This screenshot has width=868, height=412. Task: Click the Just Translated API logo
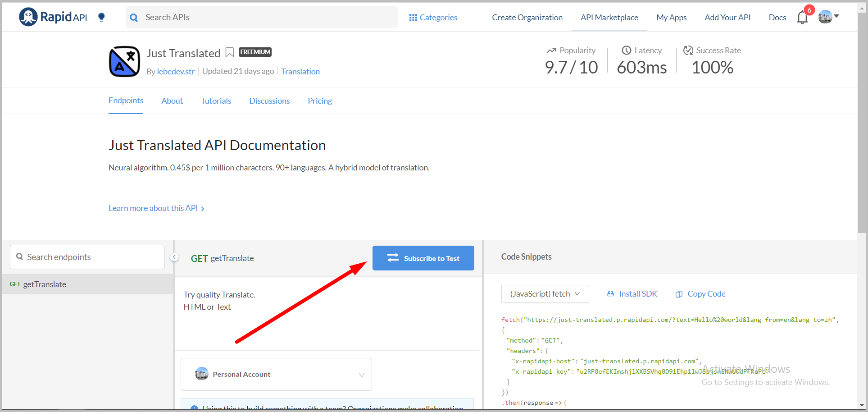124,61
